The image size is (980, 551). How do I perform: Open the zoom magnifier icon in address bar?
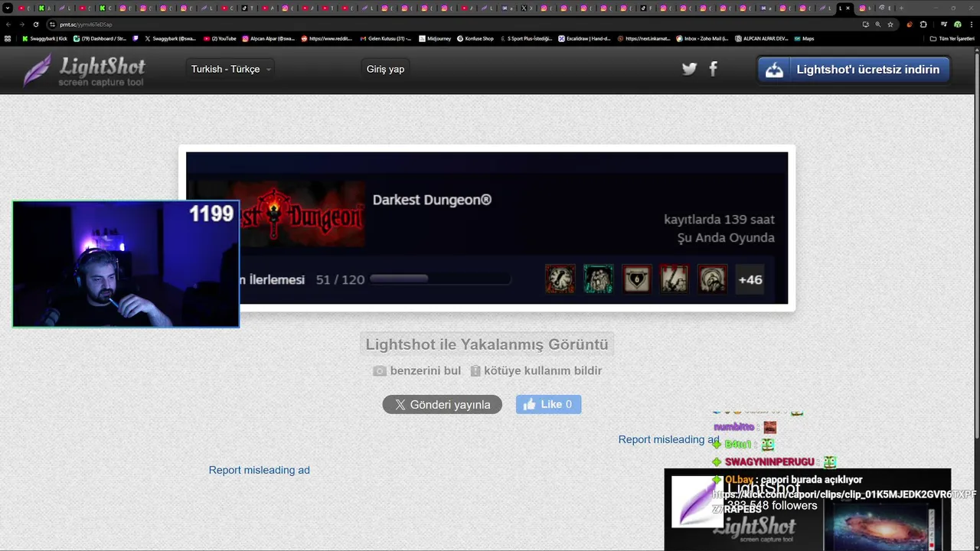pyautogui.click(x=877, y=24)
